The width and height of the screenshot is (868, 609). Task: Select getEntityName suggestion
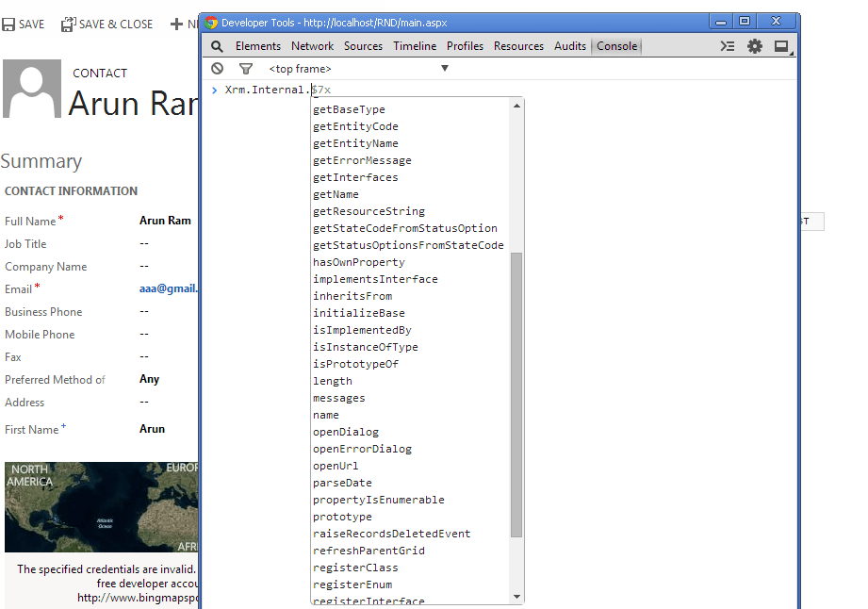click(x=355, y=143)
